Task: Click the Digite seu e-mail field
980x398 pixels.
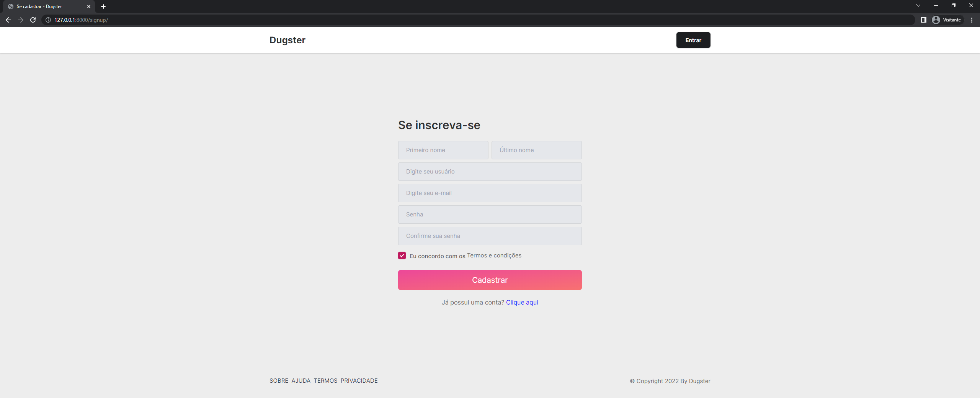Action: tap(490, 193)
